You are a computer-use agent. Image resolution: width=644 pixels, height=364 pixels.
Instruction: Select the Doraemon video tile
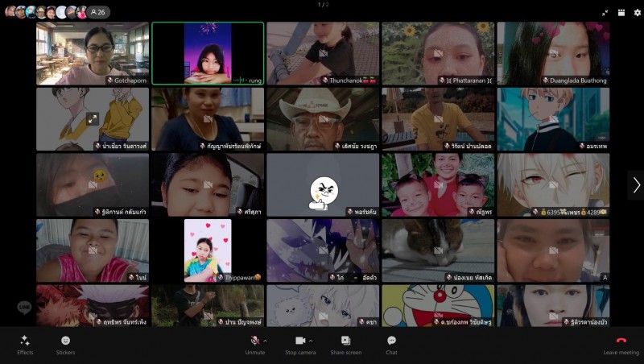coord(438,304)
